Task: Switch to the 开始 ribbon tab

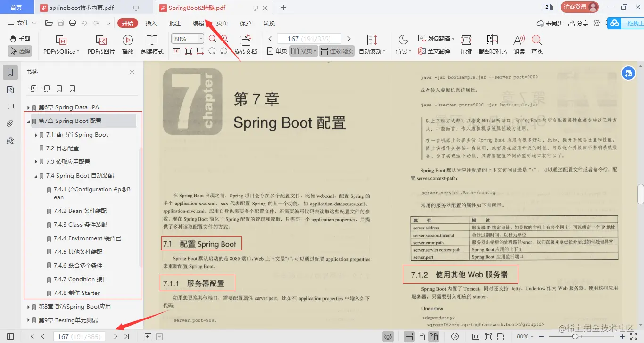Action: tap(128, 23)
